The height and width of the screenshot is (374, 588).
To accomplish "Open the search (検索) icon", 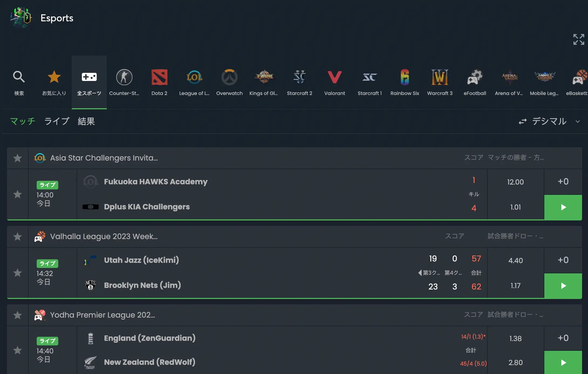I will (x=19, y=77).
